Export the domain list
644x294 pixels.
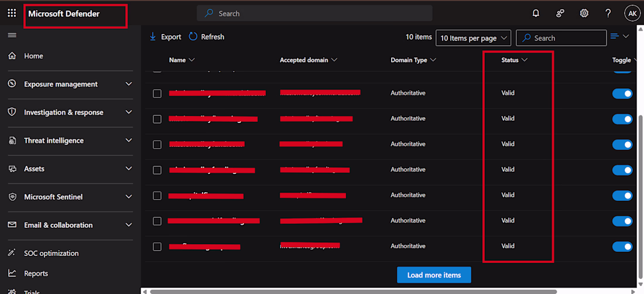tap(165, 37)
